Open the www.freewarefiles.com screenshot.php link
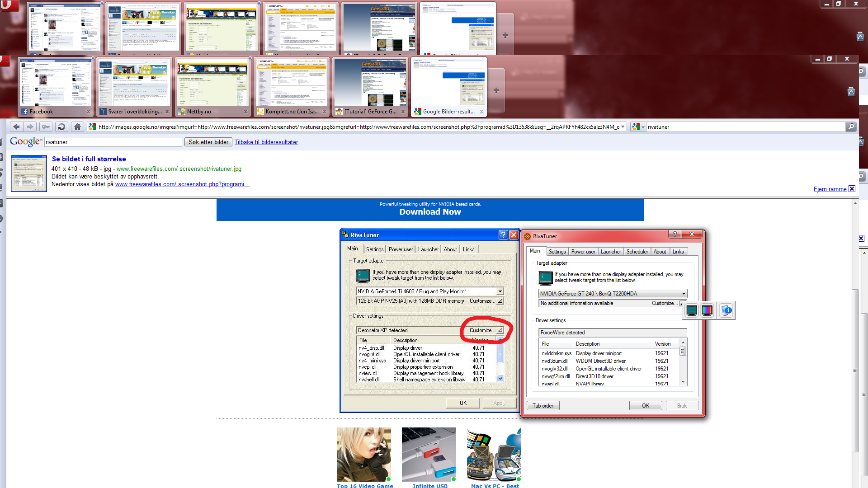868x488 pixels. (x=182, y=184)
